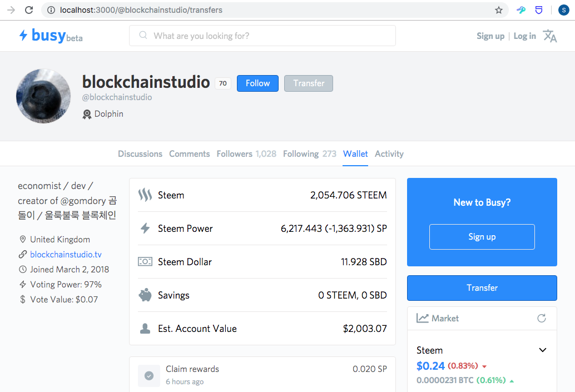Click the blue Transfer button in sidebar
This screenshot has height=392, width=575.
[482, 288]
